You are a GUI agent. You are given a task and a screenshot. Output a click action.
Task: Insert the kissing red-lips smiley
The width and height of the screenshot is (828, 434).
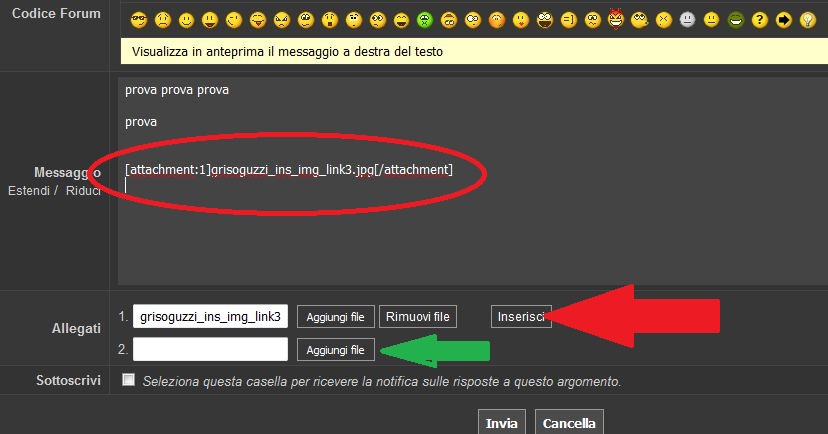click(521, 21)
